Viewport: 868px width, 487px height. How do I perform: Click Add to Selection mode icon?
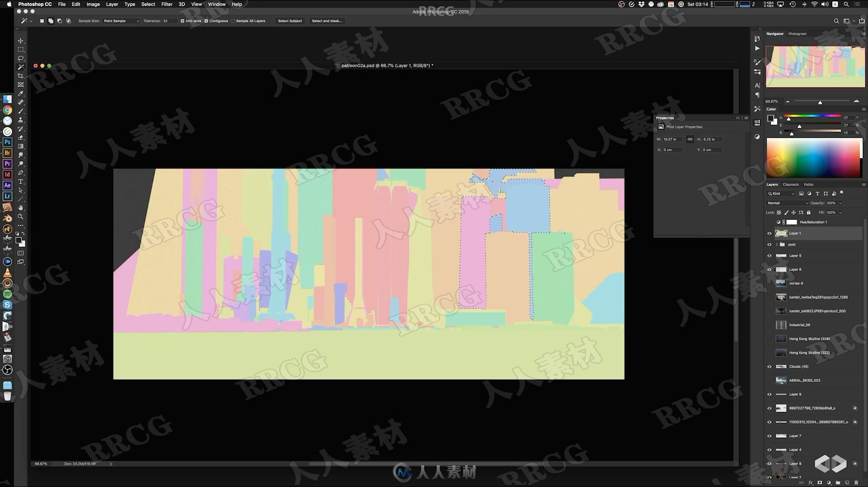coord(51,21)
